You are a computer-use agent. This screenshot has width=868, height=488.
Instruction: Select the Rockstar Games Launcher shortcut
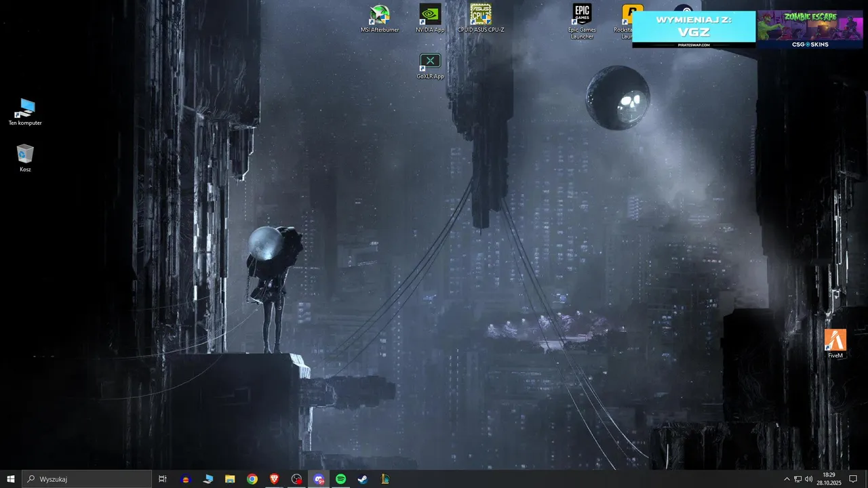(625, 22)
